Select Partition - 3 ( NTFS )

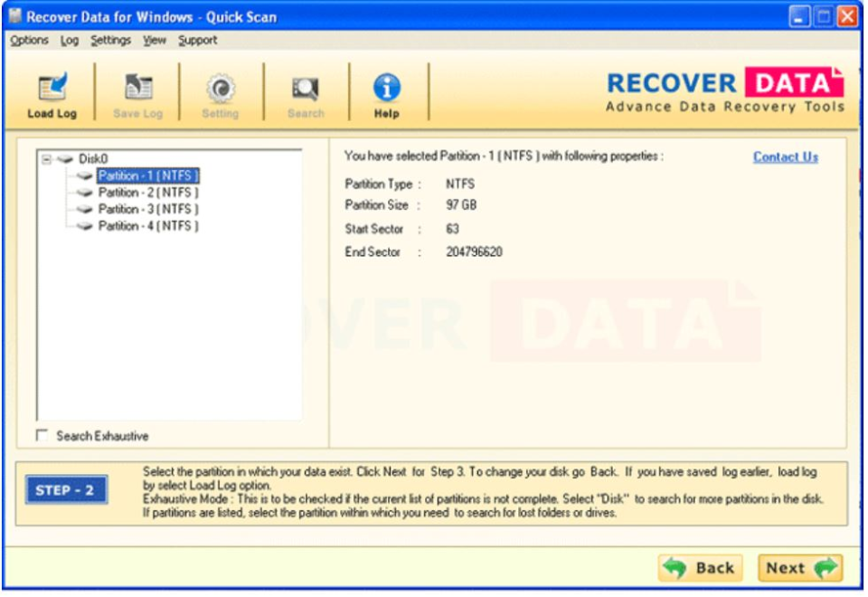pos(147,209)
